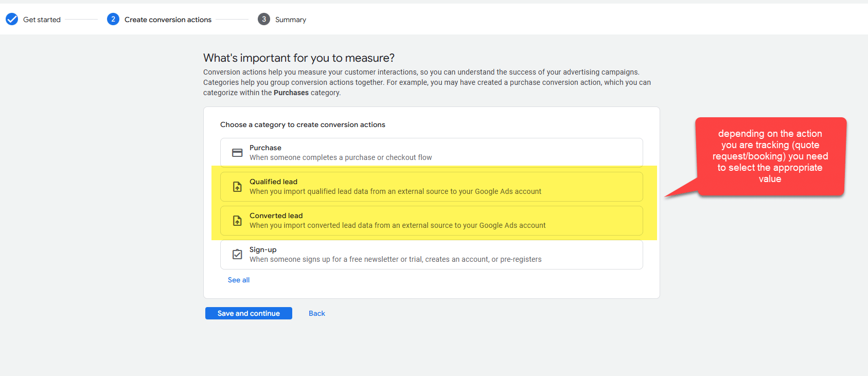Viewport: 868px width, 376px height.
Task: Select the Purchase category title
Action: [265, 148]
